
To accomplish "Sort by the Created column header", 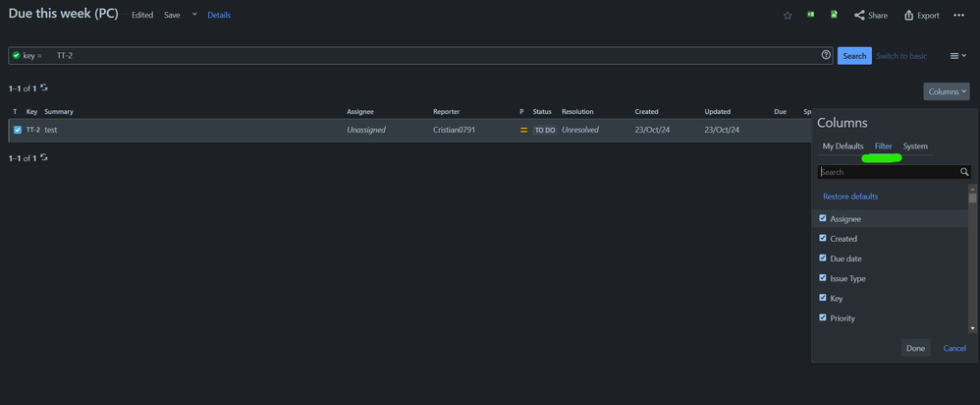I will (x=646, y=112).
